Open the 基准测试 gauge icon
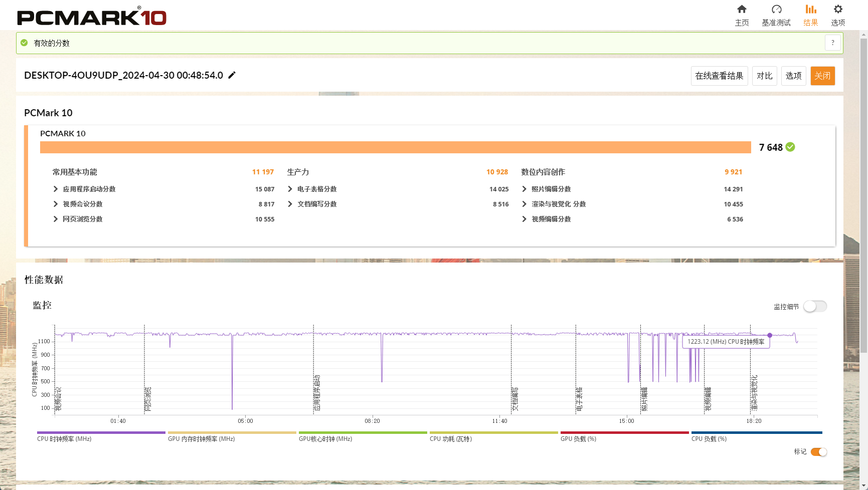Screen dimensions: 868x490 click(x=776, y=9)
